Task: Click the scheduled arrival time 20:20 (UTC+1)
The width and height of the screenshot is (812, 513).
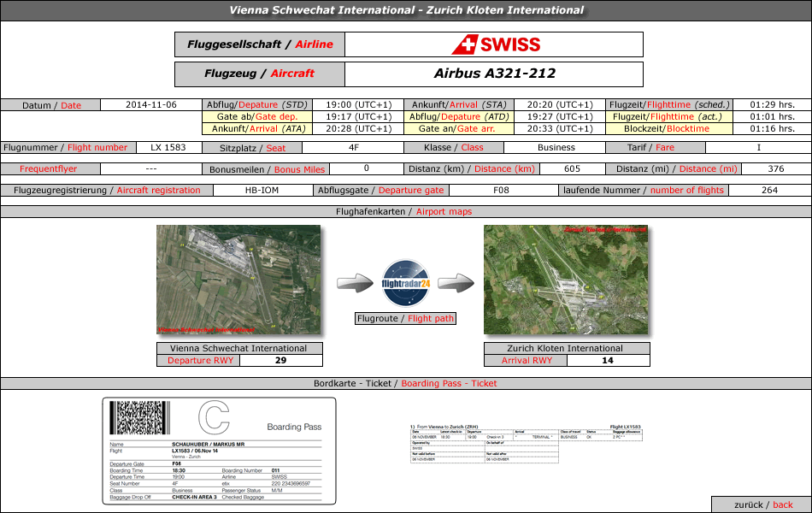Action: 560,104
